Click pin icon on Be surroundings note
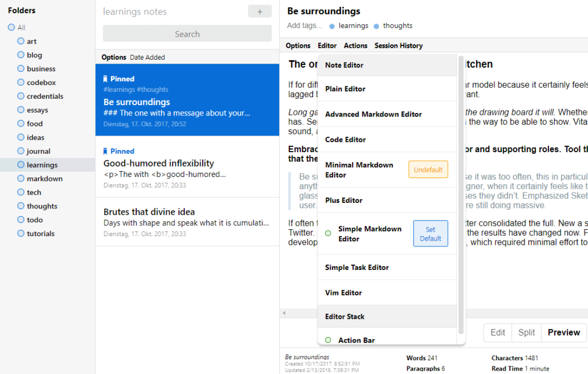 [106, 79]
